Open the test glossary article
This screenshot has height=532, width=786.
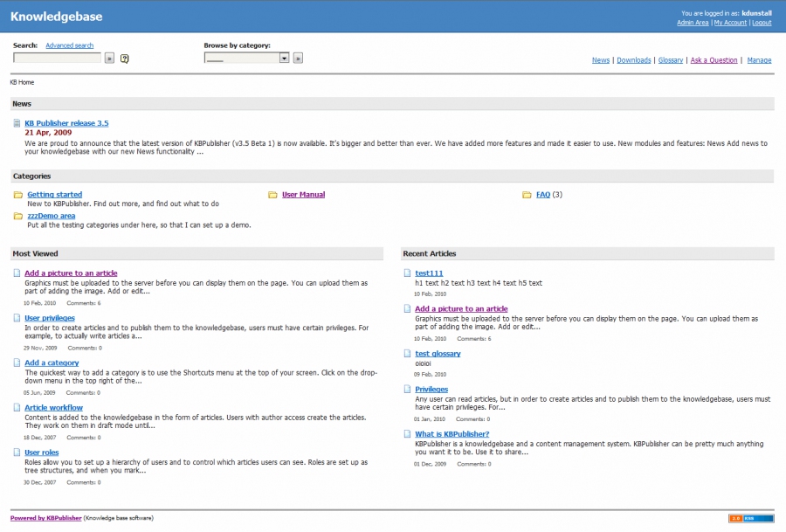pyautogui.click(x=438, y=354)
